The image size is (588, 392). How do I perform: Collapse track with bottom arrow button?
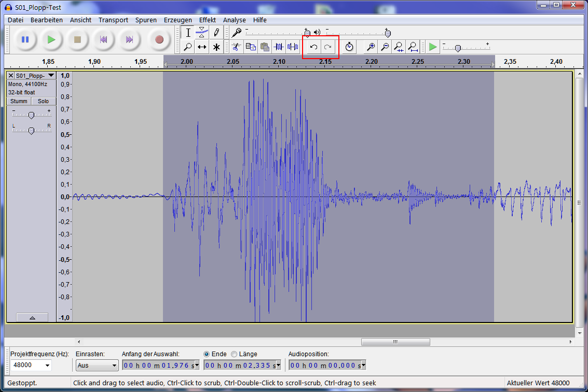[x=32, y=317]
